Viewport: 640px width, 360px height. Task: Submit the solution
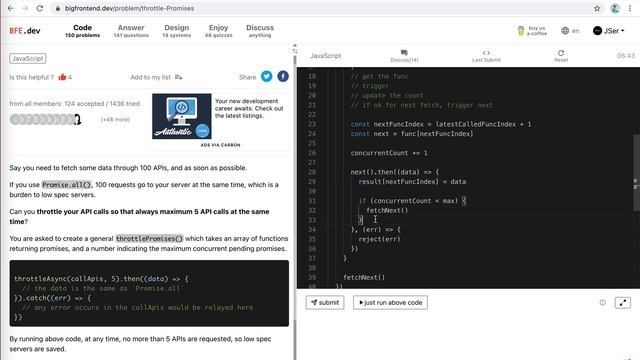pyautogui.click(x=325, y=302)
